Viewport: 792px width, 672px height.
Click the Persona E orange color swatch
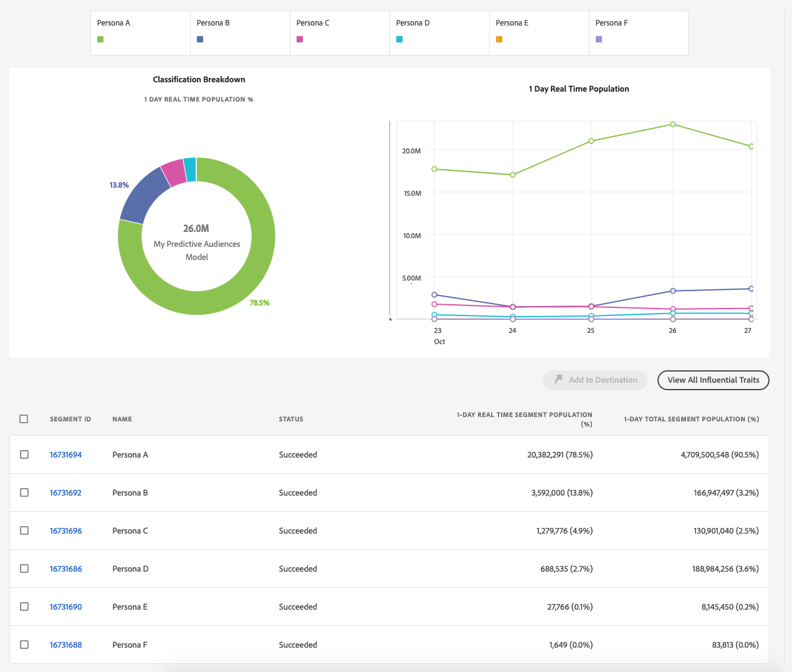click(x=499, y=39)
